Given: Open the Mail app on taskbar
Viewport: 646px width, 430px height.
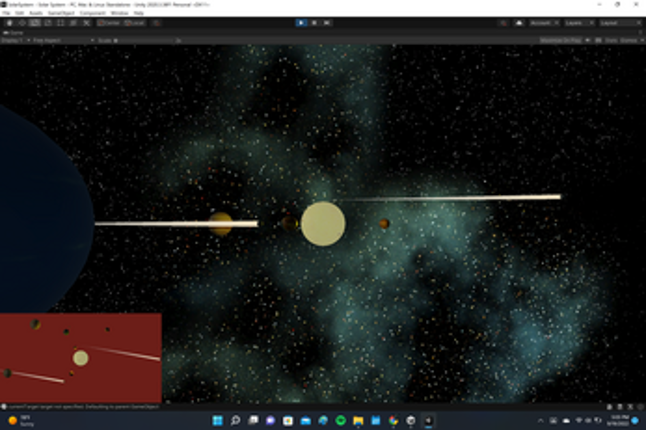Looking at the screenshot, I should pyautogui.click(x=306, y=421).
